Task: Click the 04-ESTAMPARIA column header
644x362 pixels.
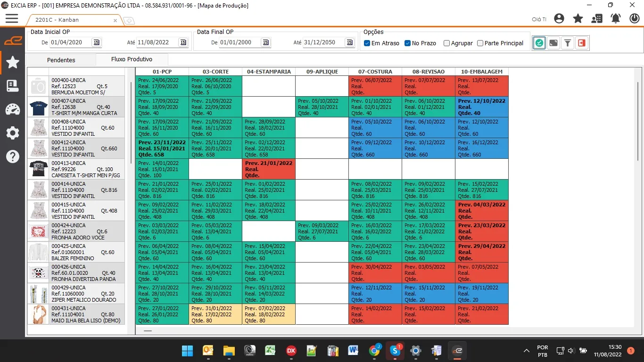Action: (269, 72)
